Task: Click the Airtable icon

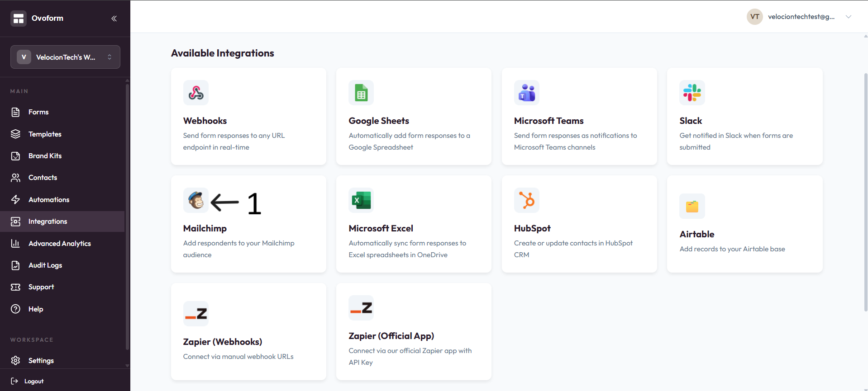Action: 692,206
